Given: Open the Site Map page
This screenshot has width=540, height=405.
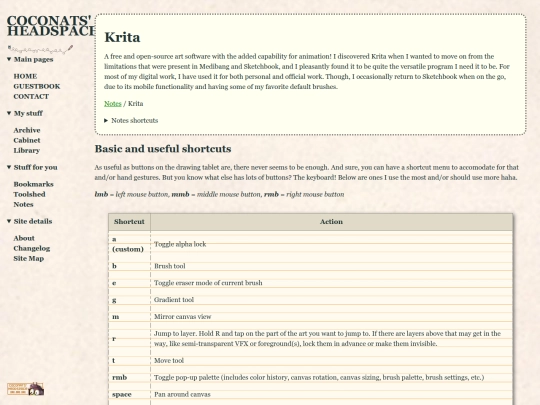Looking at the screenshot, I should 29,259.
